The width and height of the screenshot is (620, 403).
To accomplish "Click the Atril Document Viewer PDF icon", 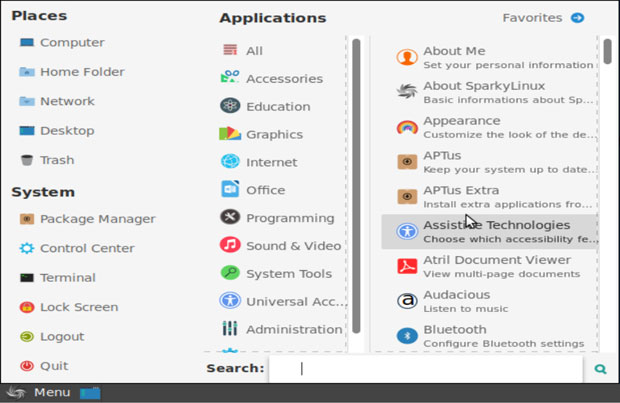I will 407,266.
